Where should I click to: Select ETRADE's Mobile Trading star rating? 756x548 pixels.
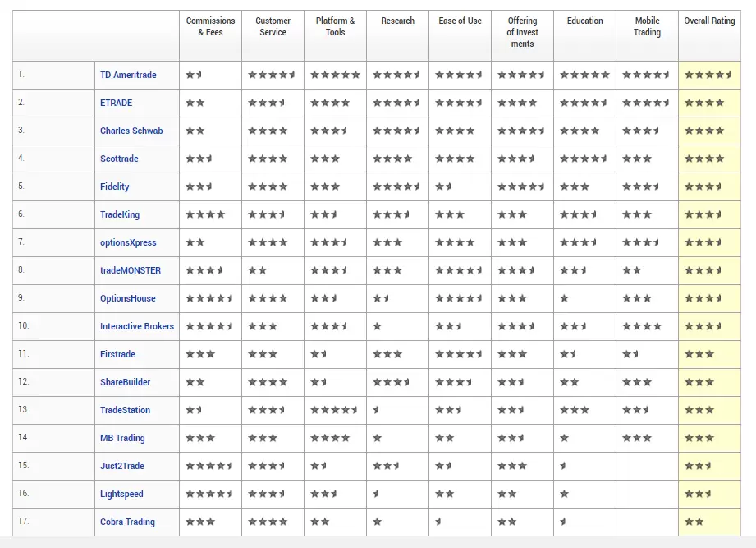[646, 103]
